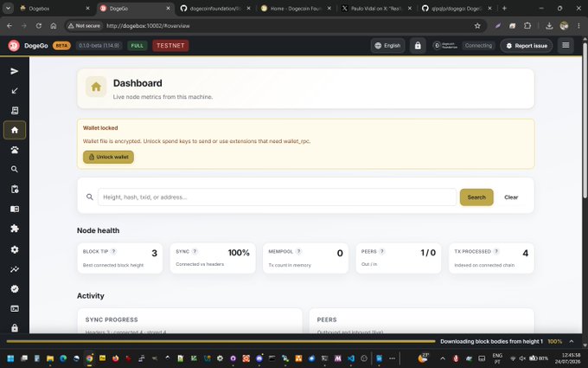Click the page vertical scrollbar
This screenshot has height=368, width=588.
[585, 120]
